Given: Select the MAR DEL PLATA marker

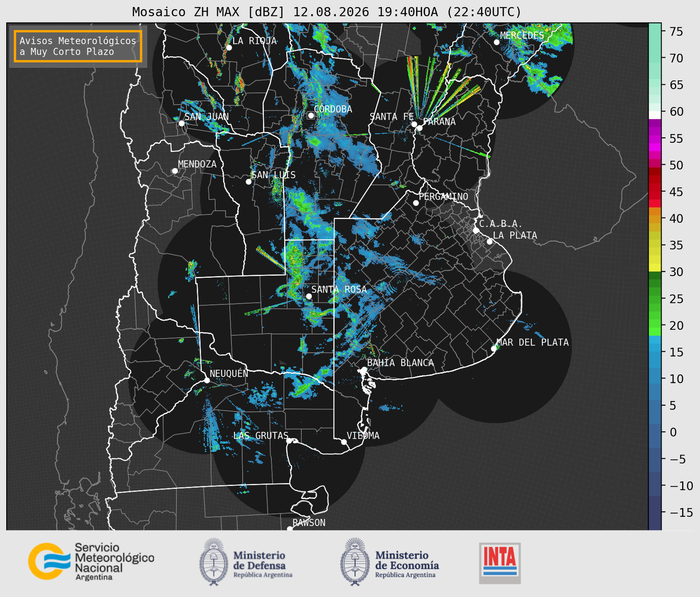Looking at the screenshot, I should 494,349.
